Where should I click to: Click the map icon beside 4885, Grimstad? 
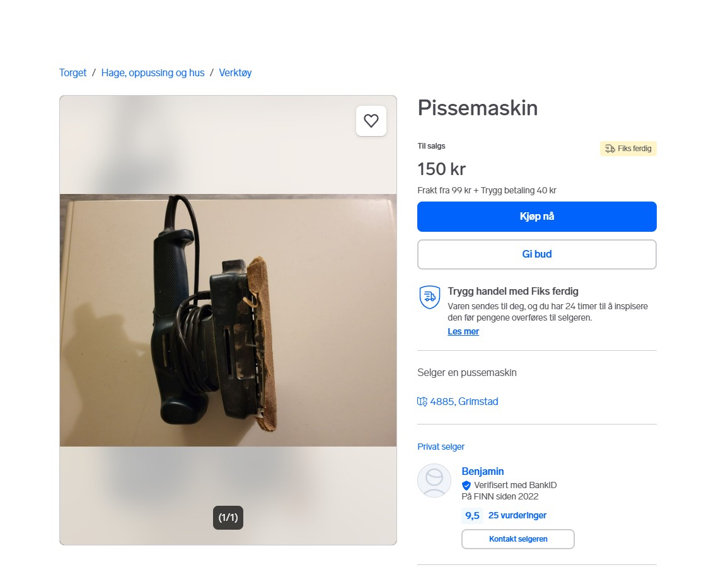pyautogui.click(x=422, y=402)
